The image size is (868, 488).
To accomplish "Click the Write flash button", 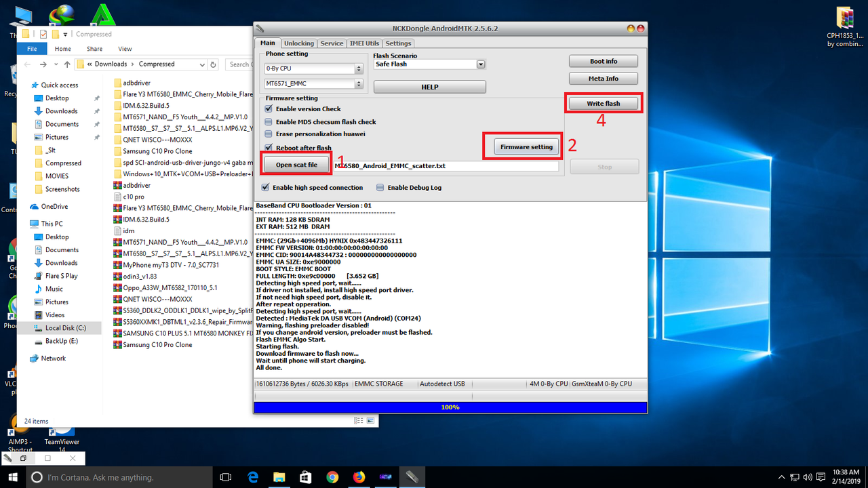I will pos(603,102).
